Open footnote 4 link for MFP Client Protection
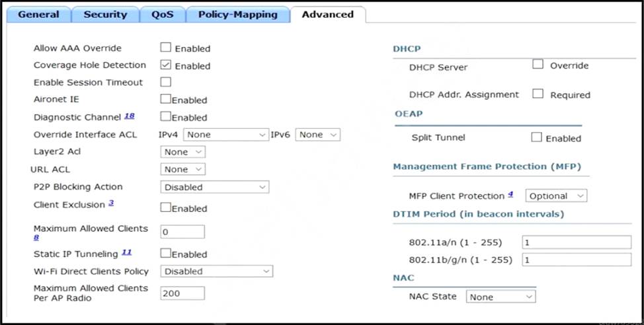The image size is (644, 325). (510, 195)
